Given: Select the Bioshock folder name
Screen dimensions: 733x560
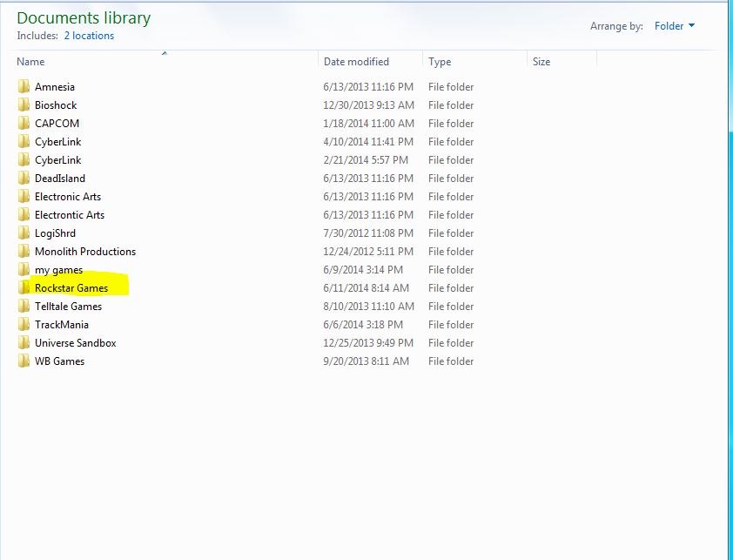Looking at the screenshot, I should [x=56, y=105].
